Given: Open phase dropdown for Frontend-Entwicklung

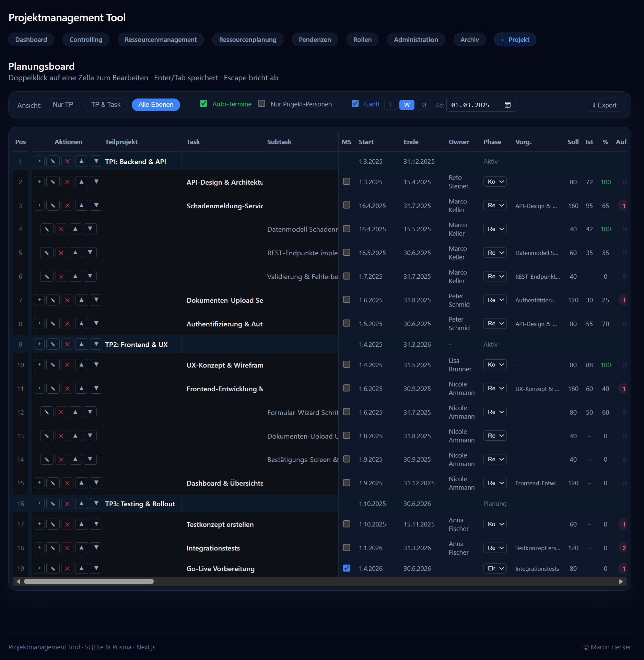Looking at the screenshot, I should (x=495, y=388).
